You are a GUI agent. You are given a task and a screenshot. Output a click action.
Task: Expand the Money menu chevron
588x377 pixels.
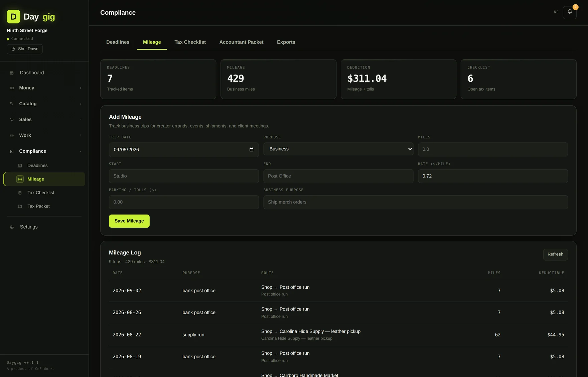pos(81,88)
